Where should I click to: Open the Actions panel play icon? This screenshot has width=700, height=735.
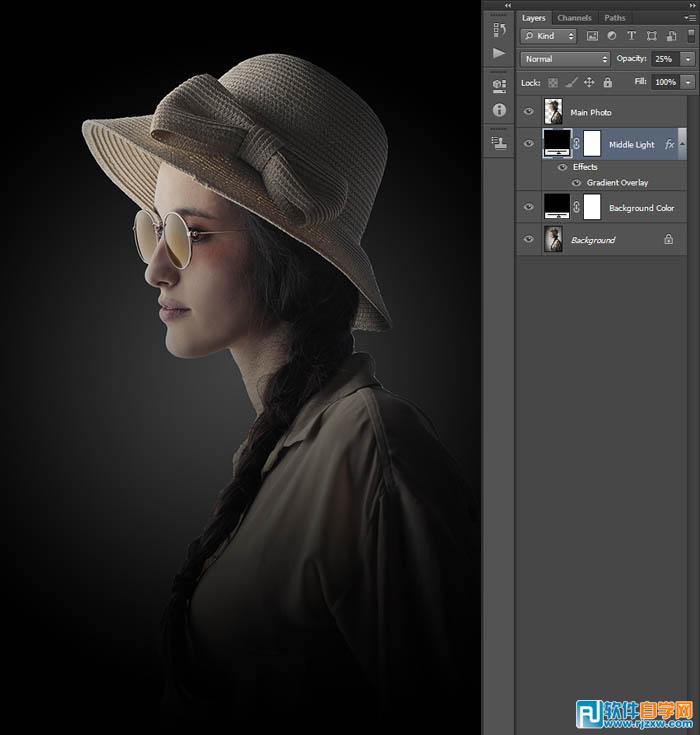pyautogui.click(x=498, y=53)
